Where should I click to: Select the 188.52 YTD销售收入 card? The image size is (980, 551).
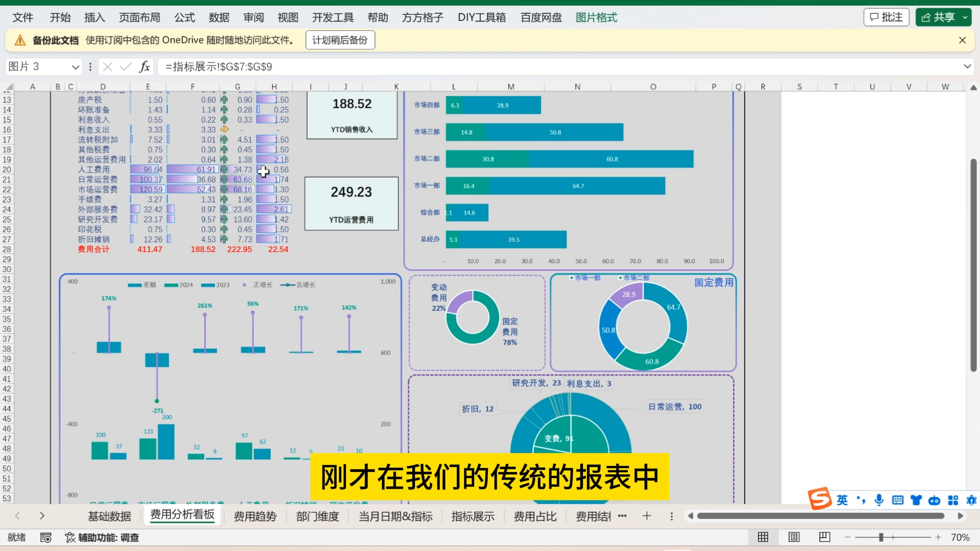352,115
